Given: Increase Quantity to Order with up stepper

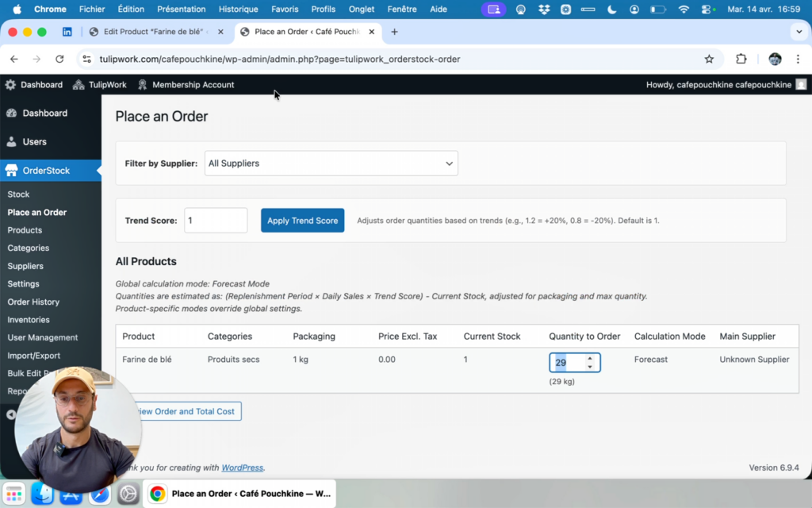Looking at the screenshot, I should point(589,359).
